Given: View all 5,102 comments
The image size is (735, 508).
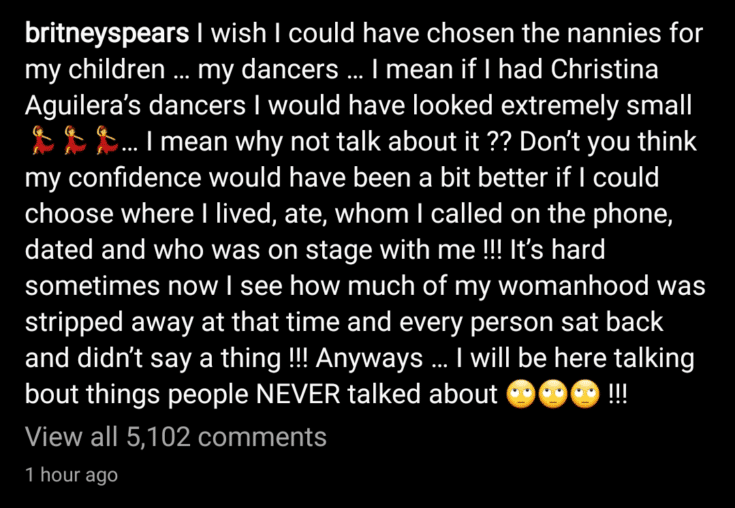Looking at the screenshot, I should [176, 437].
